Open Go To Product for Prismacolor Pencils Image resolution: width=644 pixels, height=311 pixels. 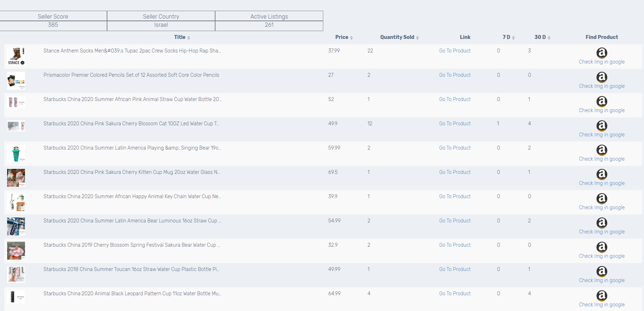(455, 75)
